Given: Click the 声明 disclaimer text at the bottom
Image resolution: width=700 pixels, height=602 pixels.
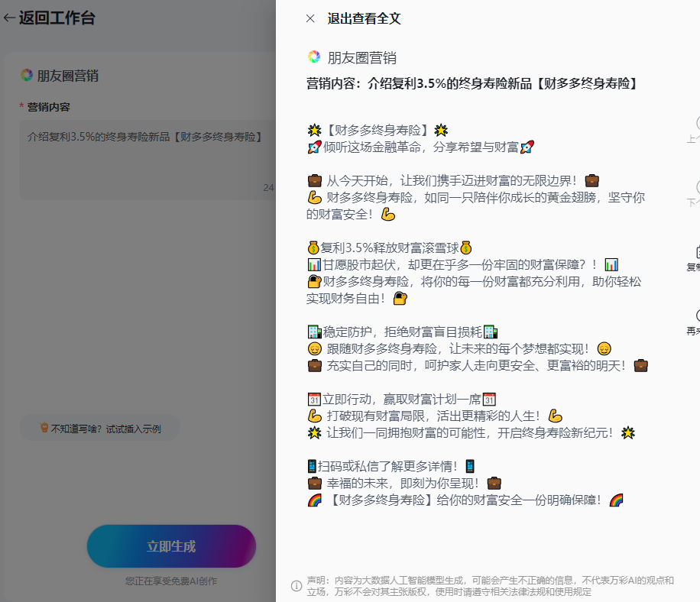Looking at the screenshot, I should point(490,586).
